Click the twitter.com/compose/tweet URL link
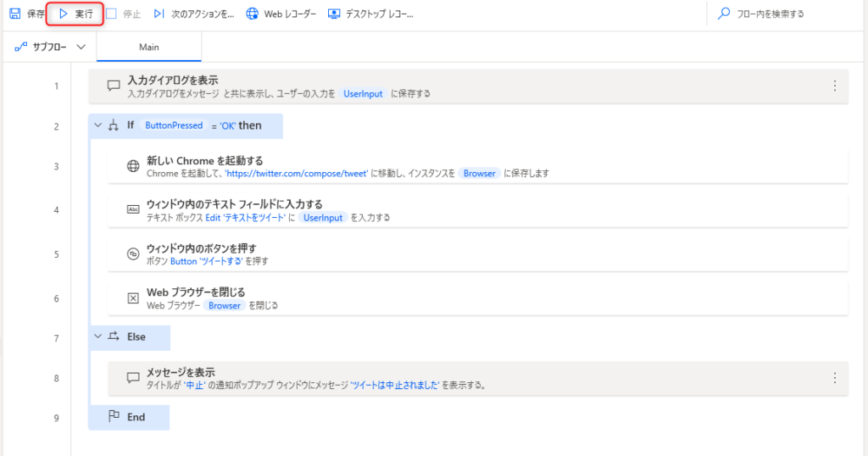Screen dimensions: 868x456 point(296,174)
